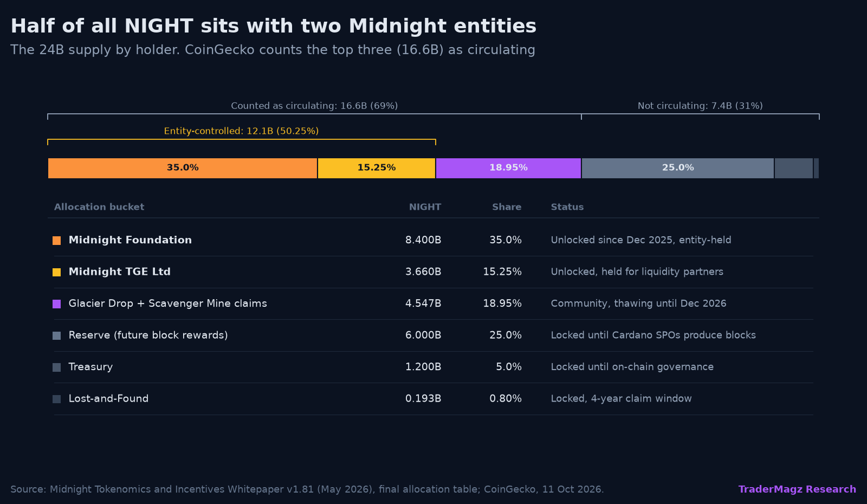Click the 8.400B NIGHT value
The width and height of the screenshot is (867, 504).
423,240
